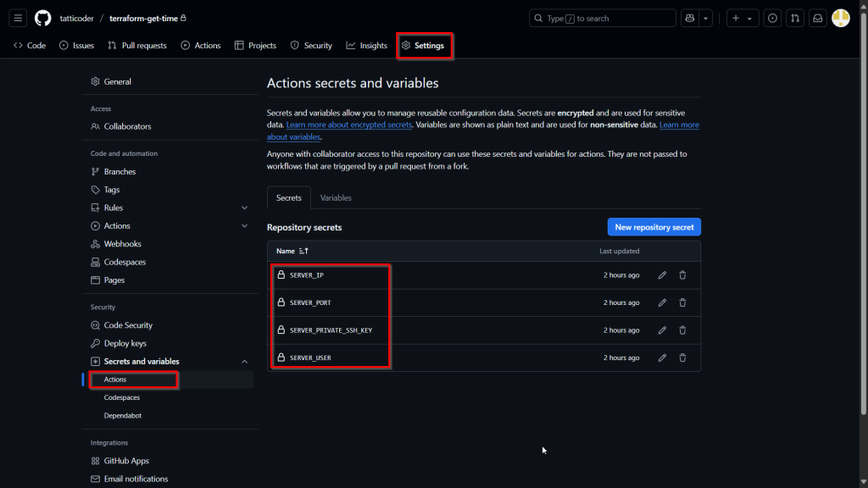Click the search input field
The height and width of the screenshot is (488, 868).
point(602,18)
